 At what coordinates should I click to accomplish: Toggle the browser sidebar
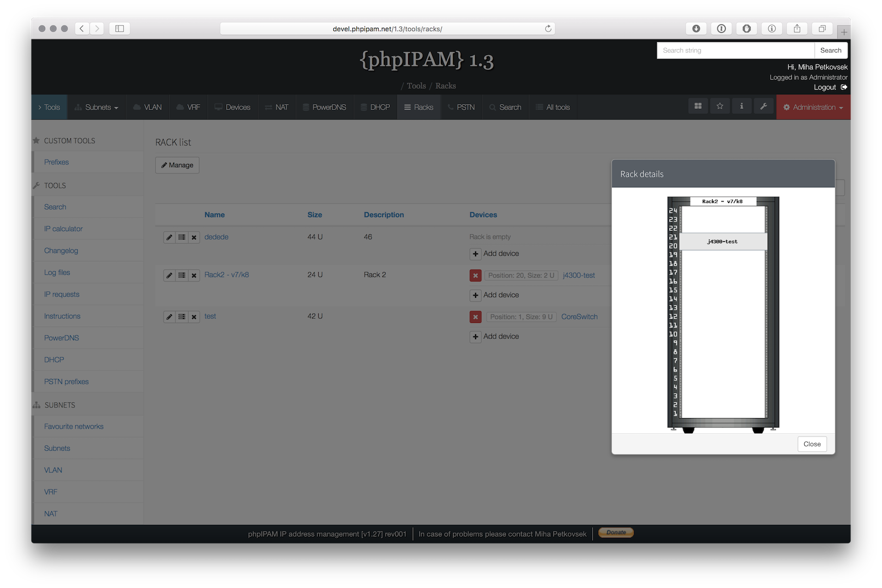120,28
